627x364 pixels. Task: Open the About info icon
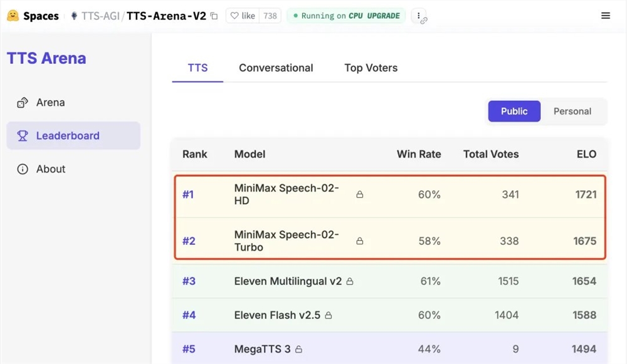[x=23, y=169]
